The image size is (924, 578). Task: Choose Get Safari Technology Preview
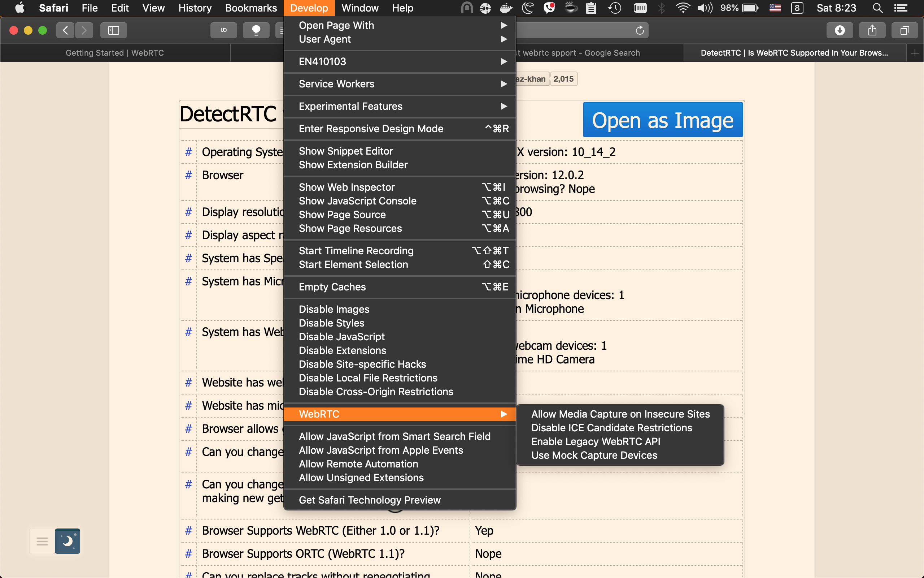400,500
